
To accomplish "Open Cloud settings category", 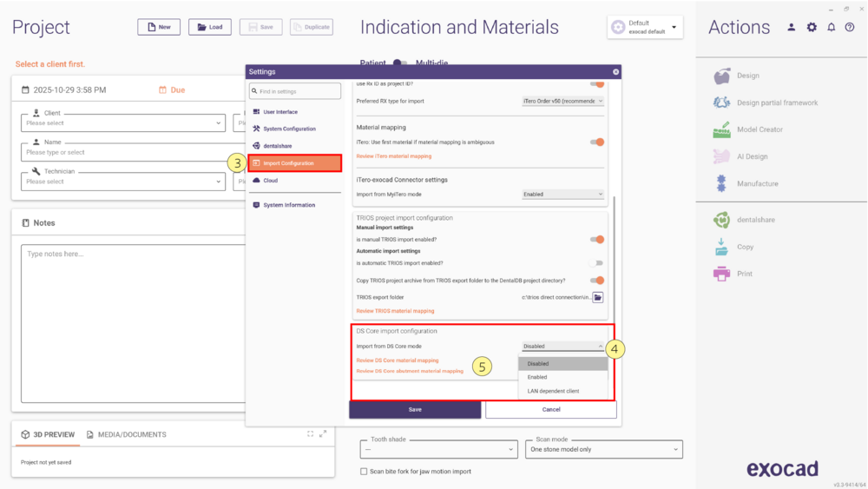I will click(295, 181).
